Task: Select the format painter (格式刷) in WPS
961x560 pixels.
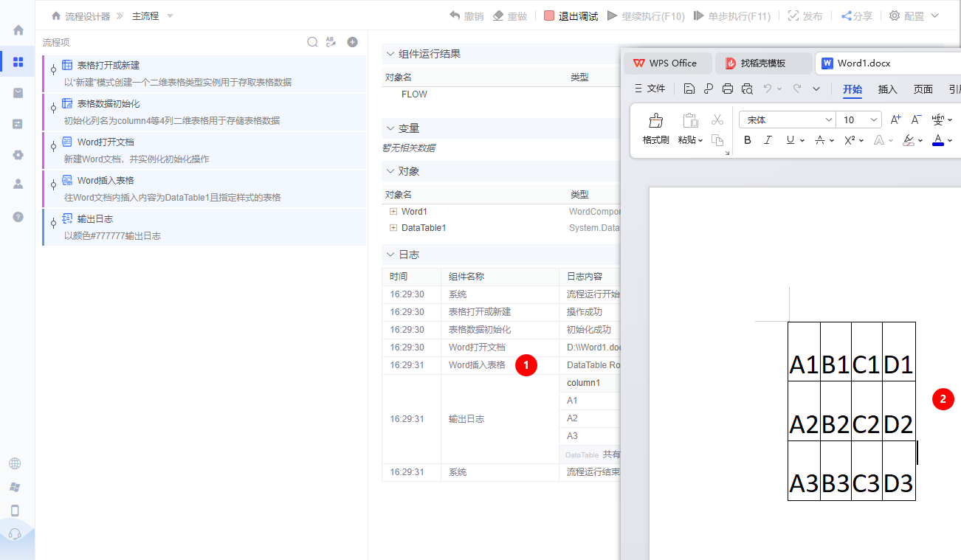Action: [655, 127]
